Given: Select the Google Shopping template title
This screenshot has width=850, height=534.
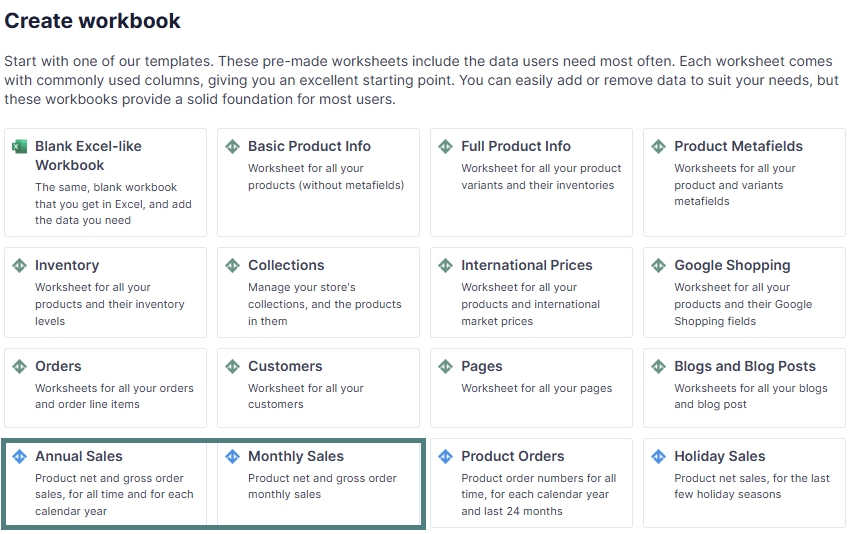Looking at the screenshot, I should click(732, 266).
